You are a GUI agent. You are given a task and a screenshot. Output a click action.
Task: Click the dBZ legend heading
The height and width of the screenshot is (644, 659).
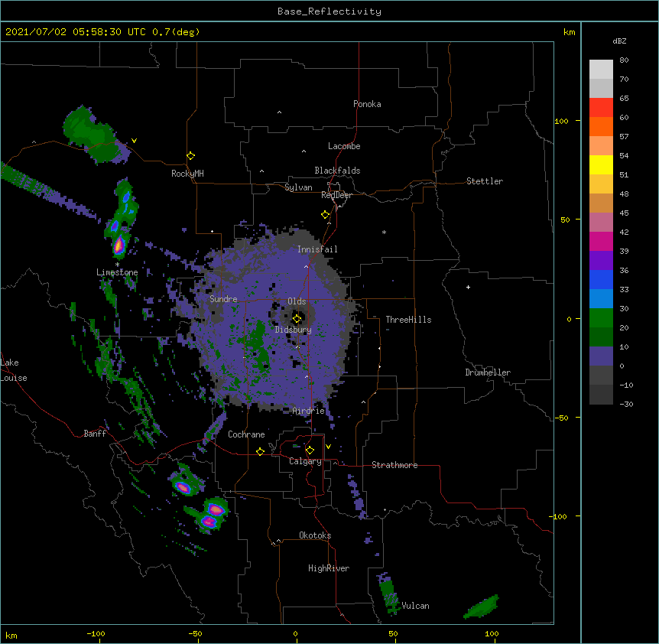tap(619, 41)
